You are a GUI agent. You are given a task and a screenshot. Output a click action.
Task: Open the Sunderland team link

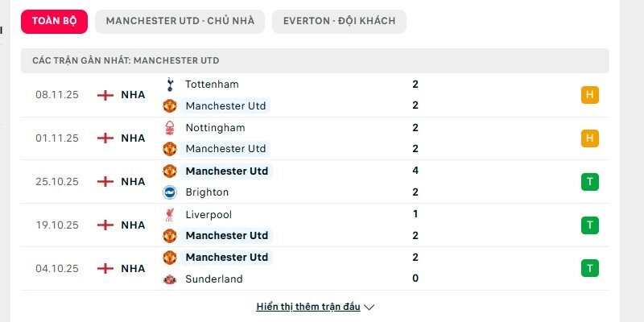[213, 279]
